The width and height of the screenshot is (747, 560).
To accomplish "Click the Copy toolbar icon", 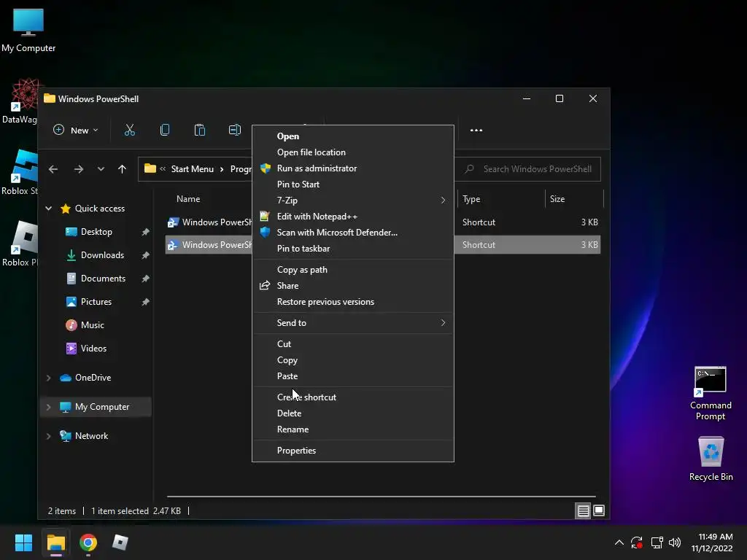I will tap(165, 130).
